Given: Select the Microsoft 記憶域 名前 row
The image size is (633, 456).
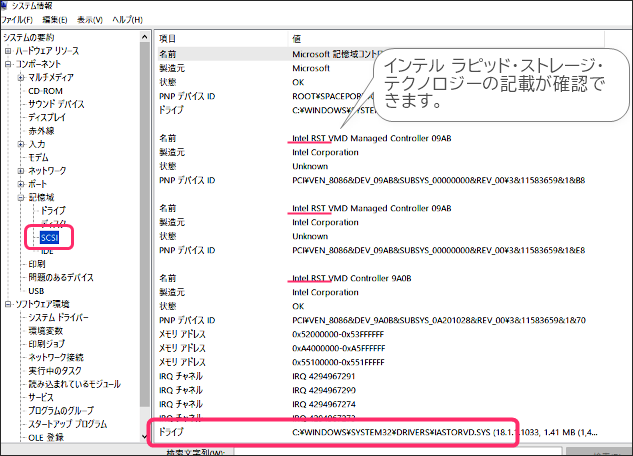Looking at the screenshot, I should pyautogui.click(x=266, y=54).
